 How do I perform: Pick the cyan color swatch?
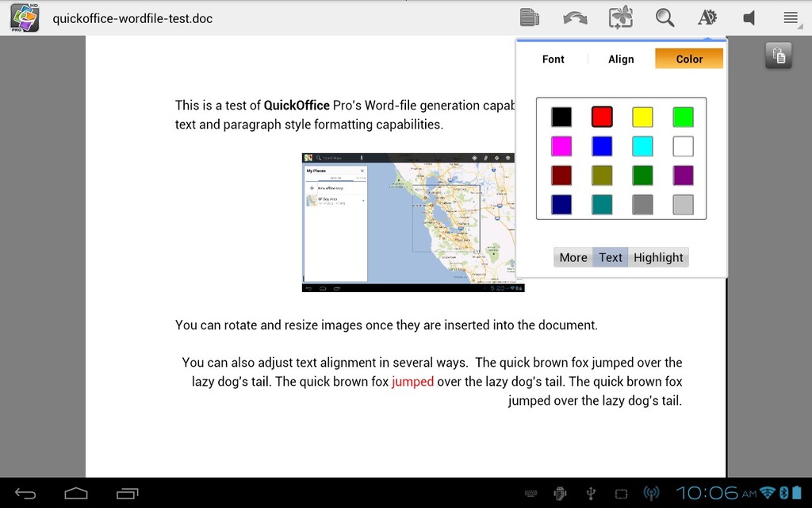[x=642, y=146]
